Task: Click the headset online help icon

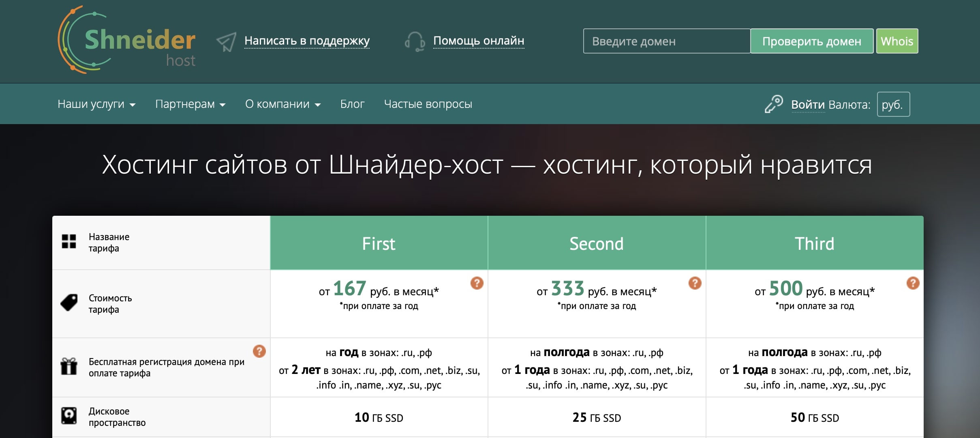Action: (415, 41)
